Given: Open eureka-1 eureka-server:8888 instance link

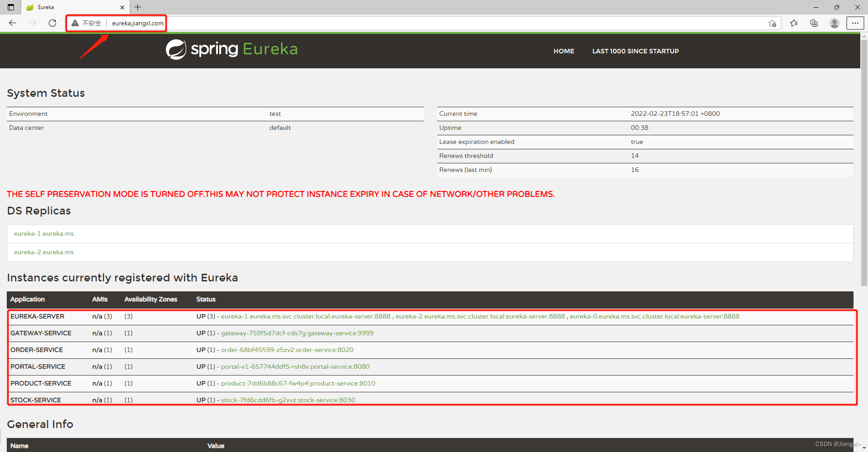Looking at the screenshot, I should click(306, 316).
